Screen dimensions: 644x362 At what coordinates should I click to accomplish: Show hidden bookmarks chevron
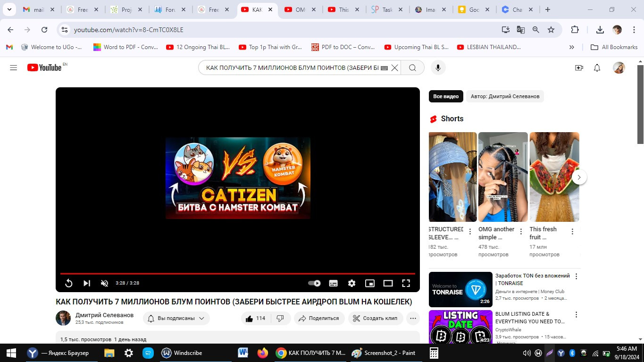click(572, 47)
